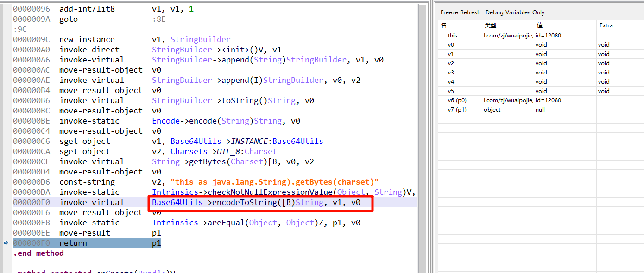Click id=12080 value in the 'this' row
Image resolution: width=644 pixels, height=273 pixels.
548,36
